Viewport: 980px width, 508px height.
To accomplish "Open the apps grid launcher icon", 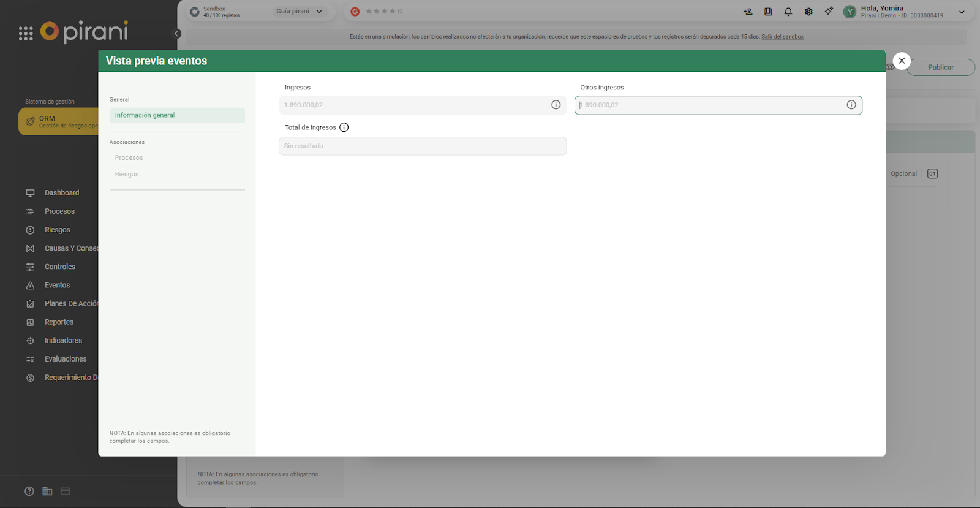I will [26, 34].
